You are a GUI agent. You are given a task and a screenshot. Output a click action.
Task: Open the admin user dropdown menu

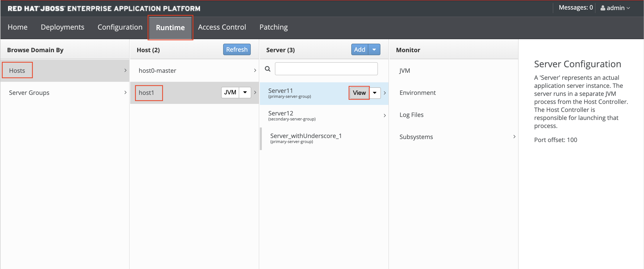615,8
